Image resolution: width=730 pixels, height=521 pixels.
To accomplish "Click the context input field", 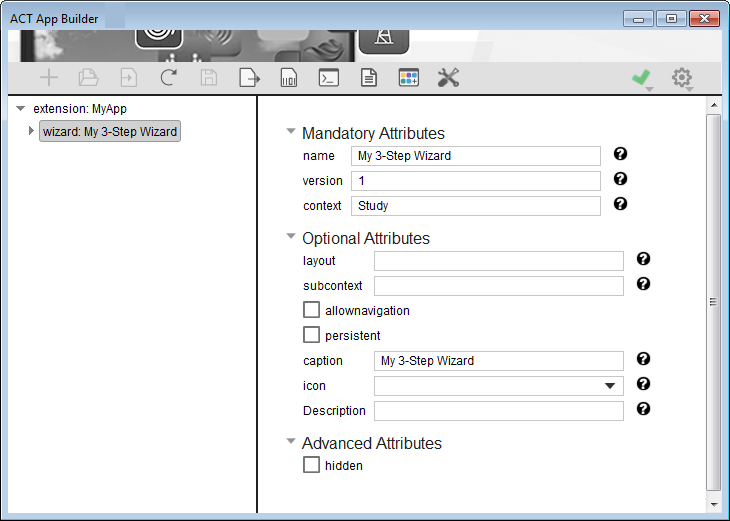I will click(x=476, y=206).
